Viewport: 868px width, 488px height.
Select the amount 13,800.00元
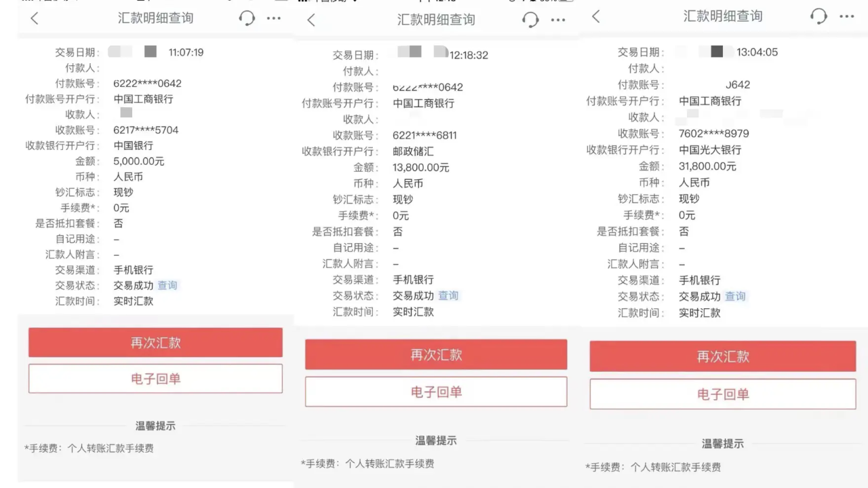421,168
